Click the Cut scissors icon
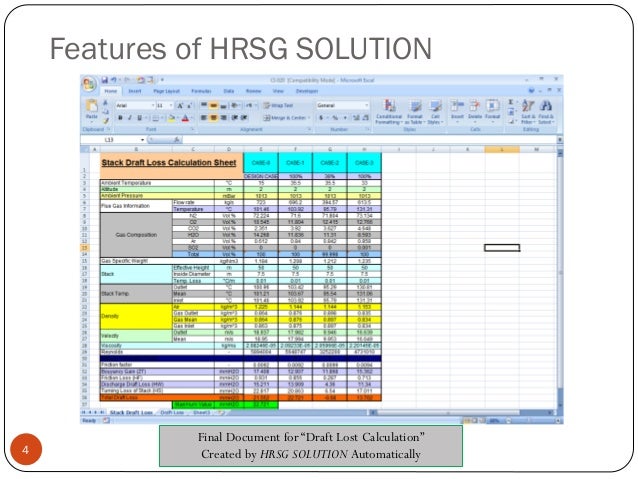This screenshot has height=479, width=638. tap(105, 103)
